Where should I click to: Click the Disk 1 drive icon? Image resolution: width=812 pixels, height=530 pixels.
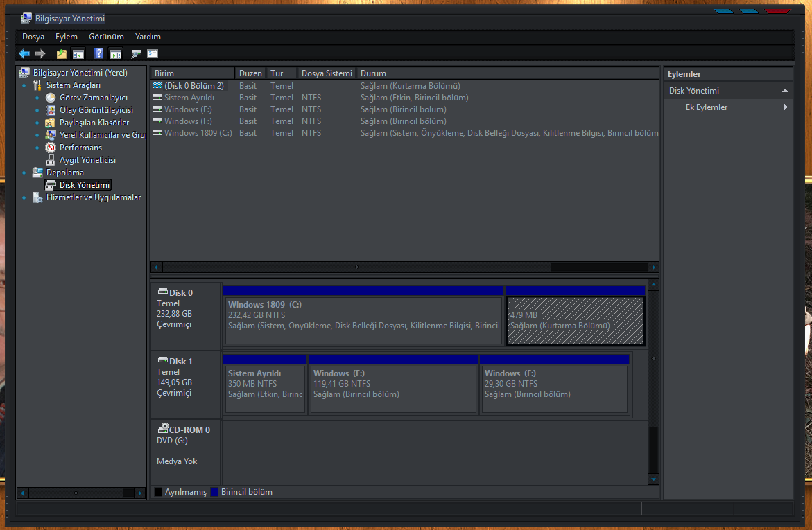(x=162, y=360)
